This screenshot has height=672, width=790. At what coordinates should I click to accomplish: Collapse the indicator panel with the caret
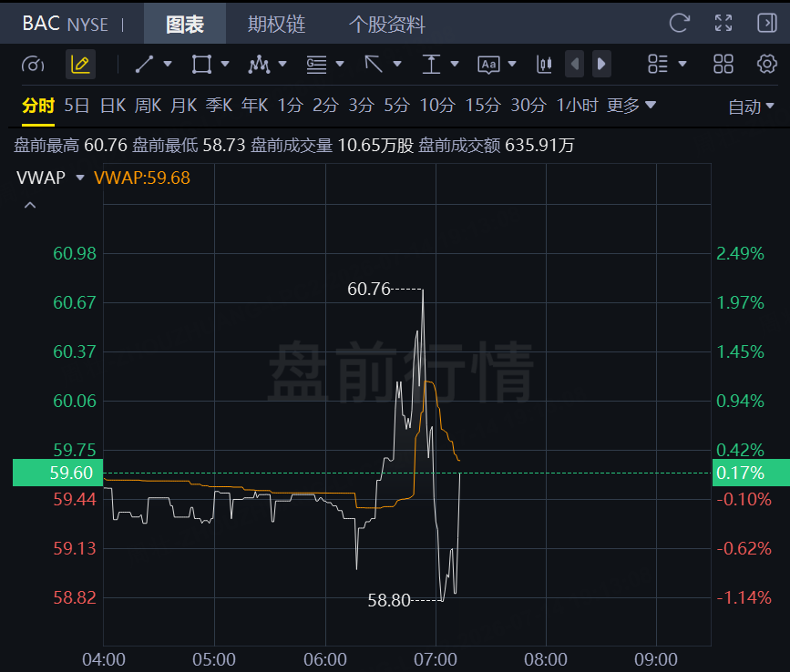click(x=30, y=205)
